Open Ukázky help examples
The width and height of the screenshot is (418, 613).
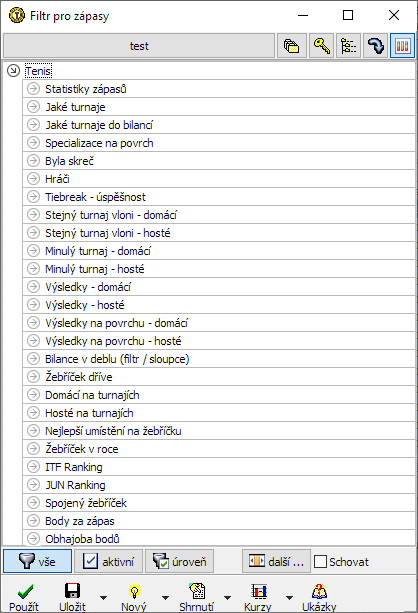click(319, 597)
